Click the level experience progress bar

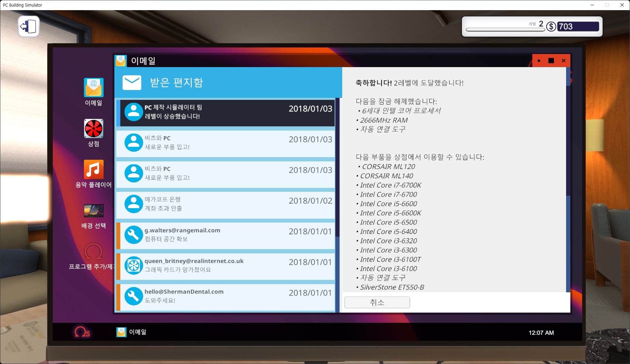pyautogui.click(x=505, y=30)
